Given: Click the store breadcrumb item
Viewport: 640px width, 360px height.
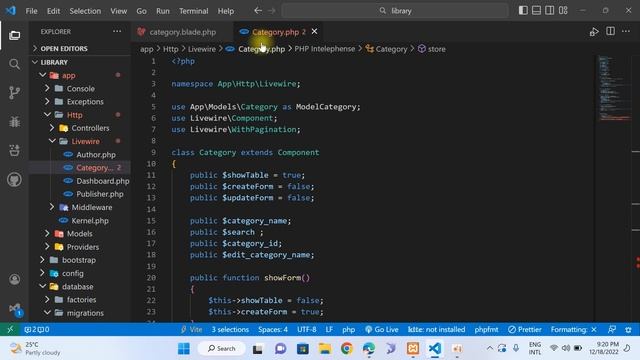Looking at the screenshot, I should (x=436, y=49).
